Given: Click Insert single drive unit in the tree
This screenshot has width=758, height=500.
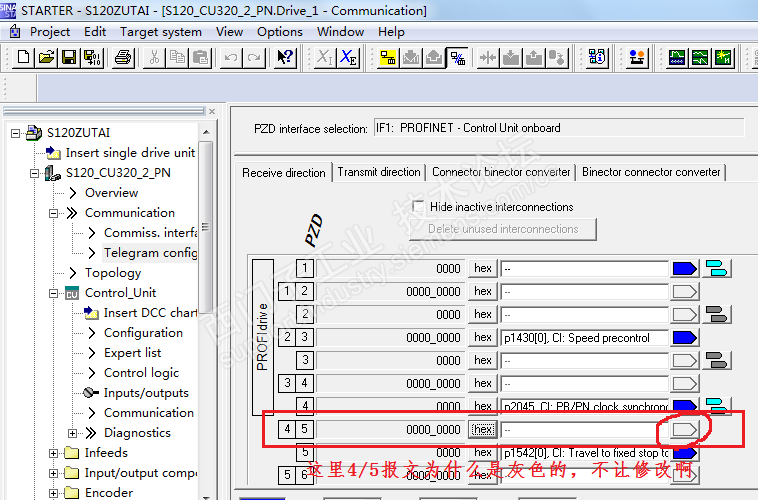Looking at the screenshot, I should point(130,153).
